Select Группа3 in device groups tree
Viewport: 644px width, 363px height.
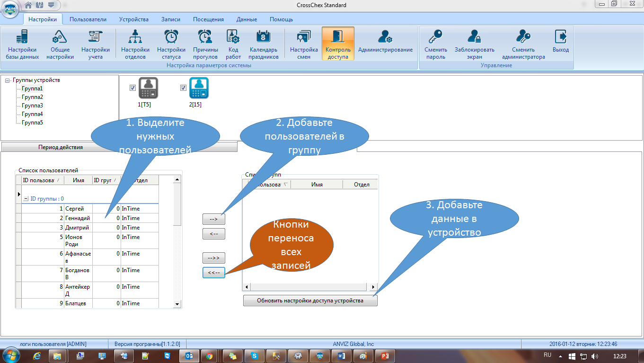32,106
